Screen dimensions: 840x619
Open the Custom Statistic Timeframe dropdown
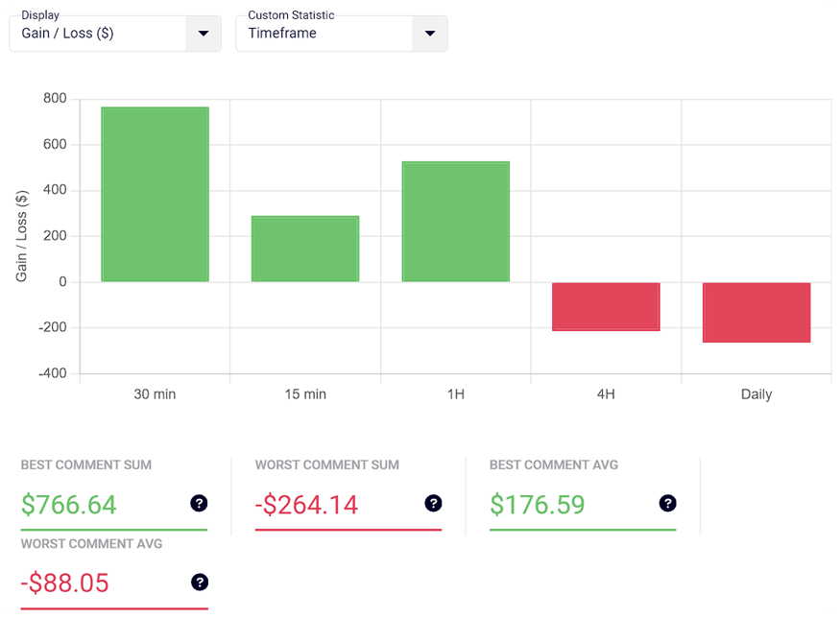342,34
